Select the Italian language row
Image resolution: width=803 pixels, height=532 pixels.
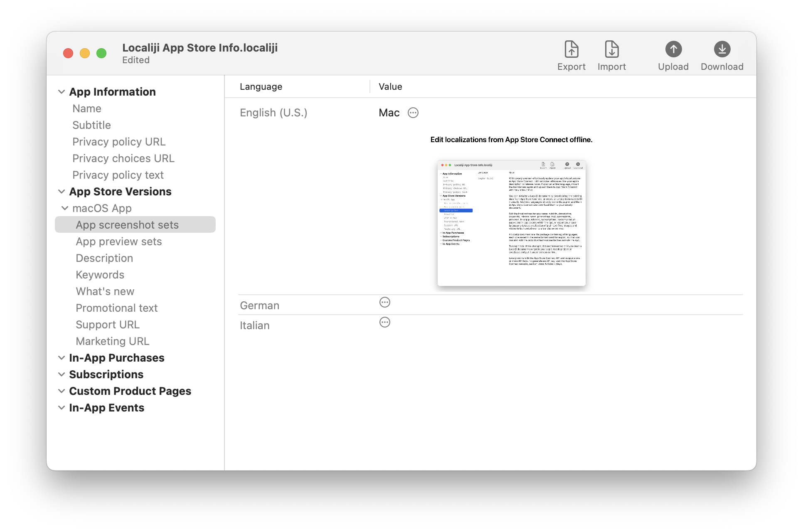click(x=255, y=325)
